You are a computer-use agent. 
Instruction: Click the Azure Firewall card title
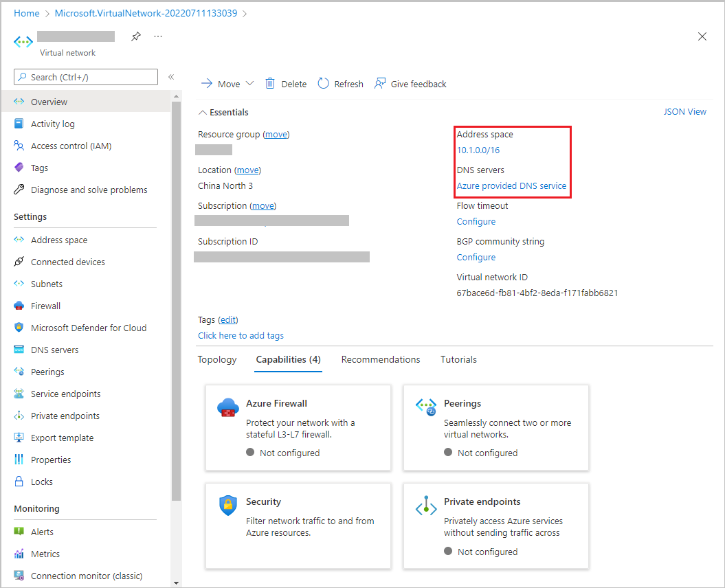pos(276,403)
